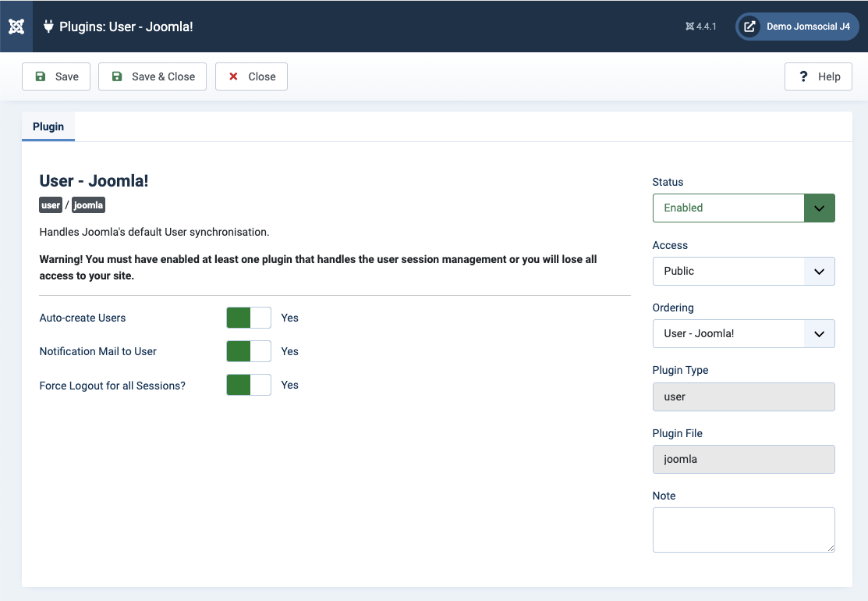Click the Joomla 4.4.1 version icon
This screenshot has height=601, width=868.
tap(689, 27)
